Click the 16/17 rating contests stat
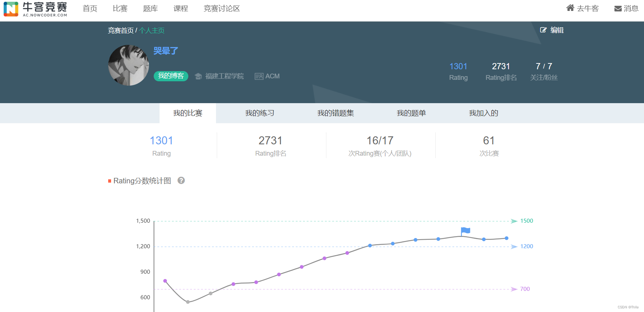 [x=380, y=141]
